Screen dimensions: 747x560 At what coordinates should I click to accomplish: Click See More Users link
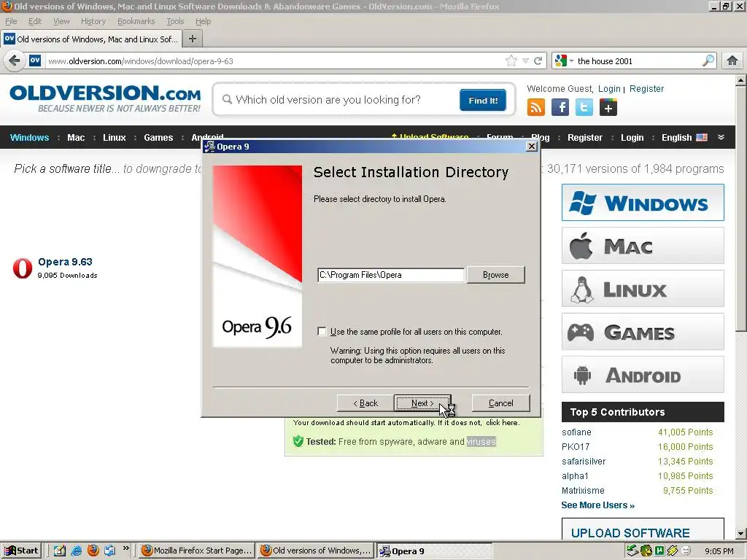(598, 505)
